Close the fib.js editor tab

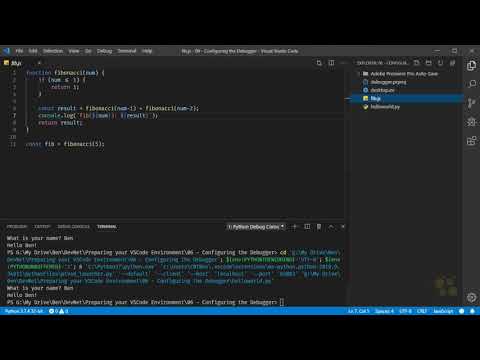click(x=39, y=63)
